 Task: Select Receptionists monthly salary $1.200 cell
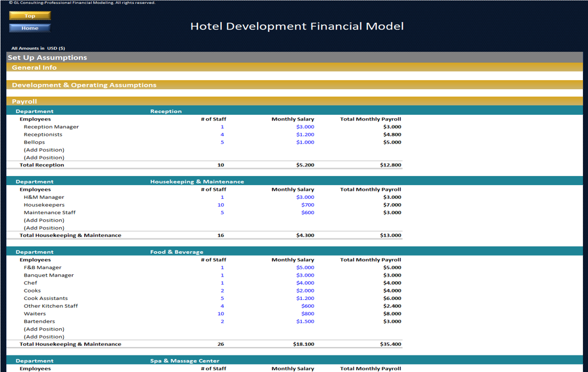click(x=305, y=135)
